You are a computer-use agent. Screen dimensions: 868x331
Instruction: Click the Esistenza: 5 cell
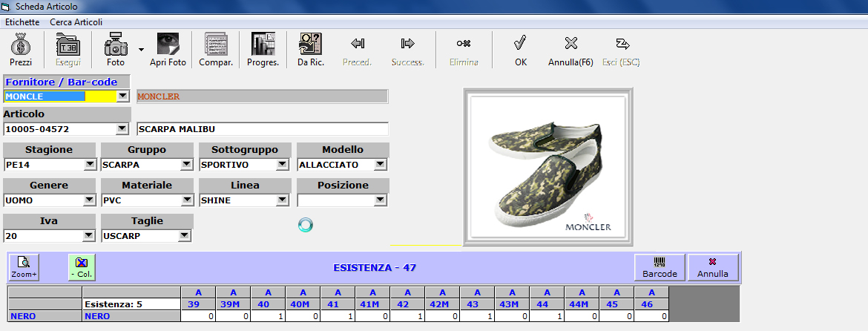coord(131,304)
